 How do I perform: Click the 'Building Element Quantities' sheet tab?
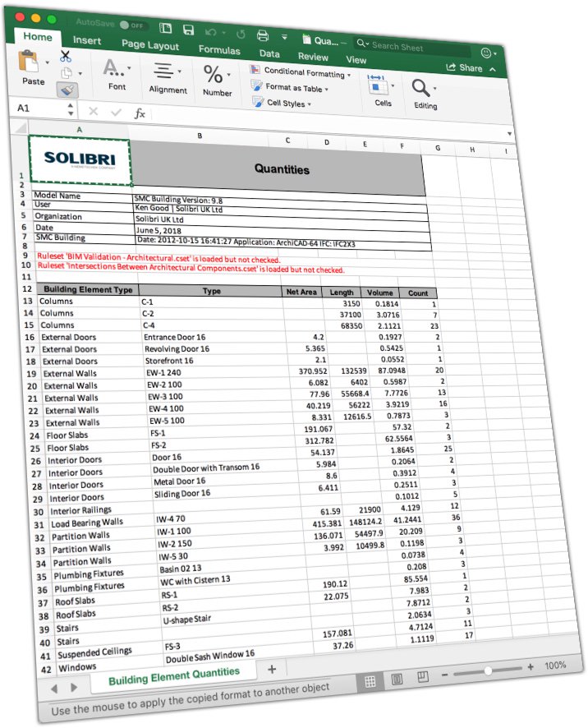click(173, 675)
